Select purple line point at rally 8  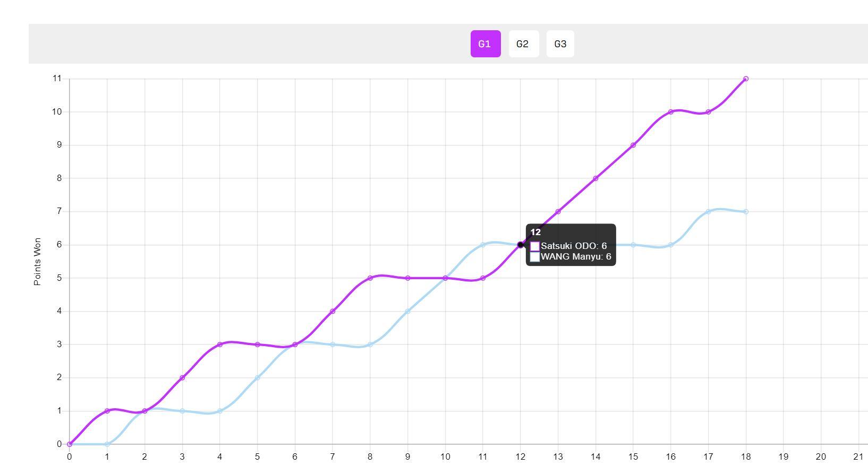pyautogui.click(x=370, y=278)
